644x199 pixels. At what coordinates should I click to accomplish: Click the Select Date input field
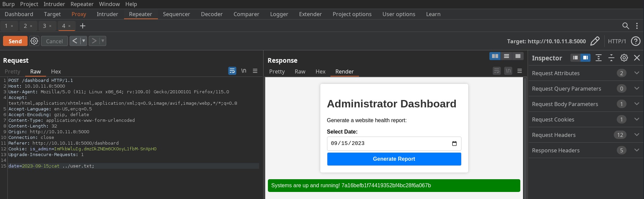click(x=394, y=144)
